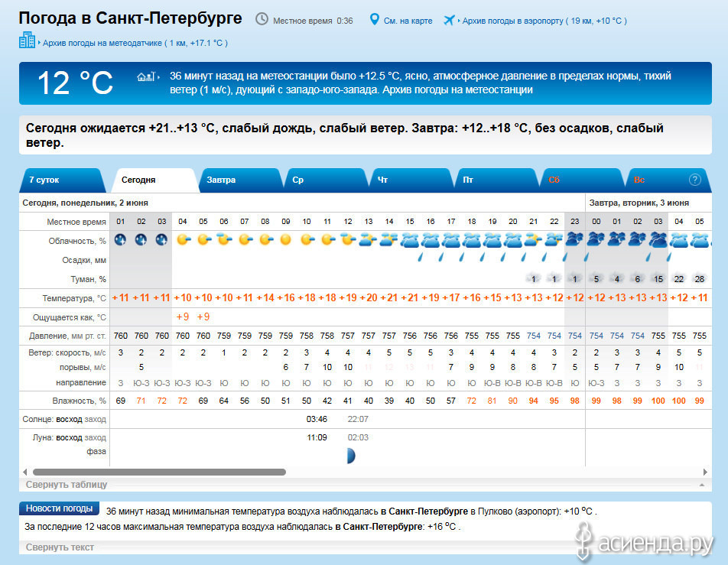Viewport: 728px width, 565px height.
Task: Open the "Чт" tab
Action: 411,180
